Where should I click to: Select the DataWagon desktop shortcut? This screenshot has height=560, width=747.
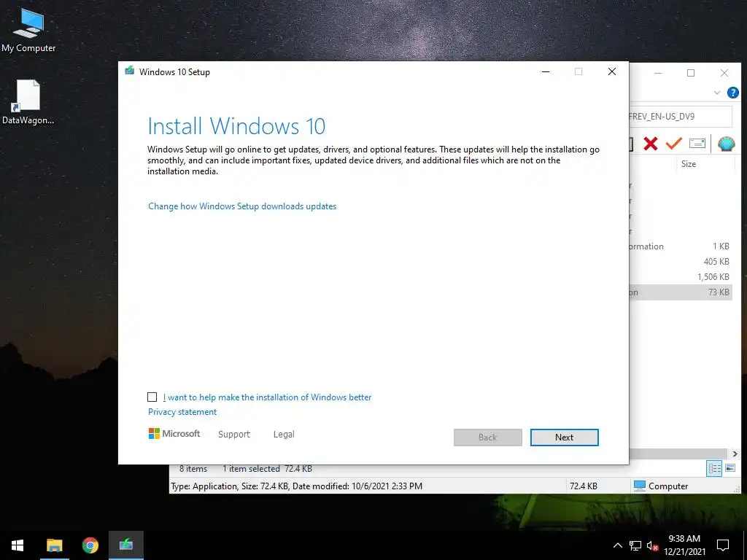[28, 102]
